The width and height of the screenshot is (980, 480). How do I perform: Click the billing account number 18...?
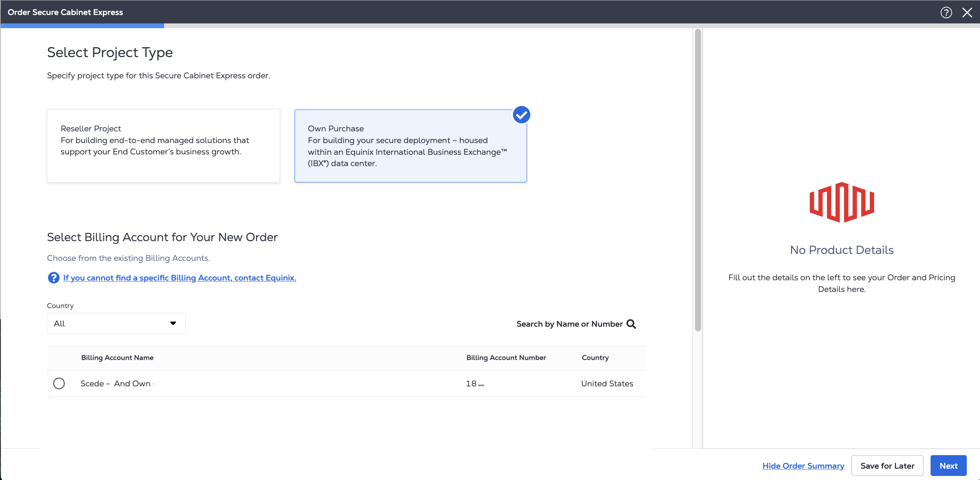click(x=475, y=383)
